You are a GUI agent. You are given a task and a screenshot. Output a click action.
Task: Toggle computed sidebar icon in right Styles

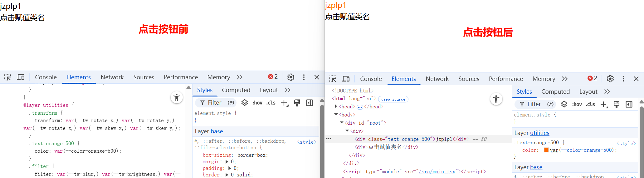click(629, 104)
